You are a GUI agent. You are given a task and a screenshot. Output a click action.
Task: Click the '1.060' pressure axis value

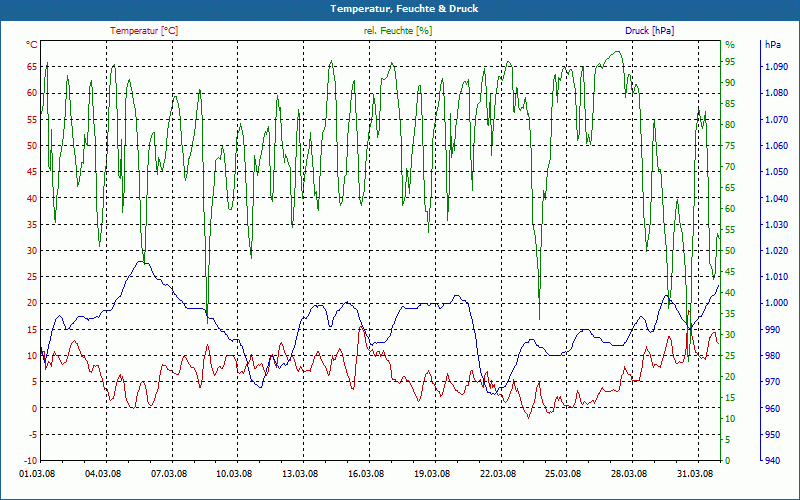(777, 145)
